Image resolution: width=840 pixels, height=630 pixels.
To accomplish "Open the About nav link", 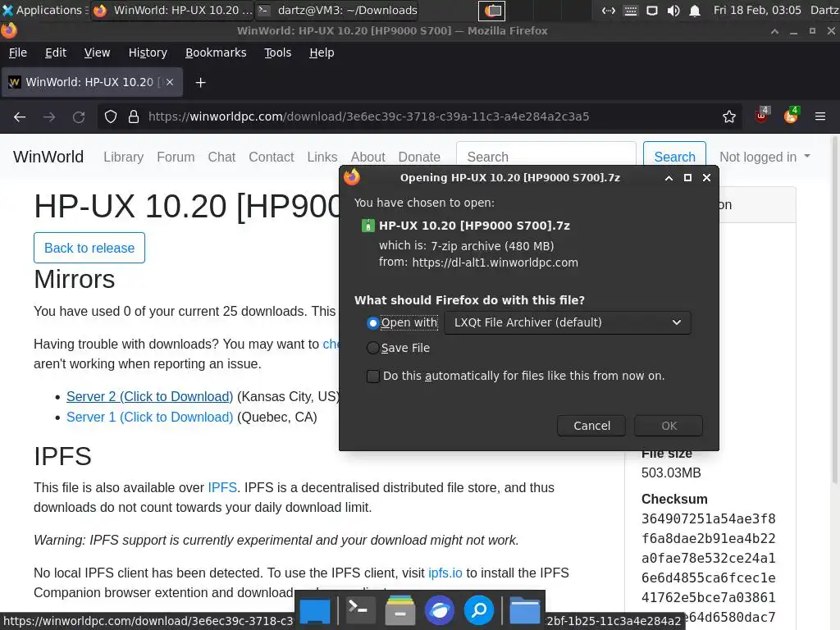I will (367, 157).
